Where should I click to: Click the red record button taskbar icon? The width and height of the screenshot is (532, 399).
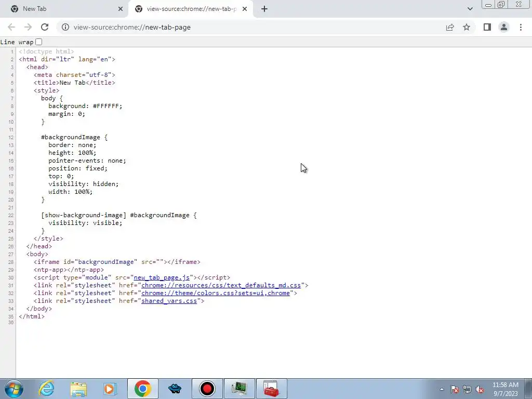(x=207, y=389)
